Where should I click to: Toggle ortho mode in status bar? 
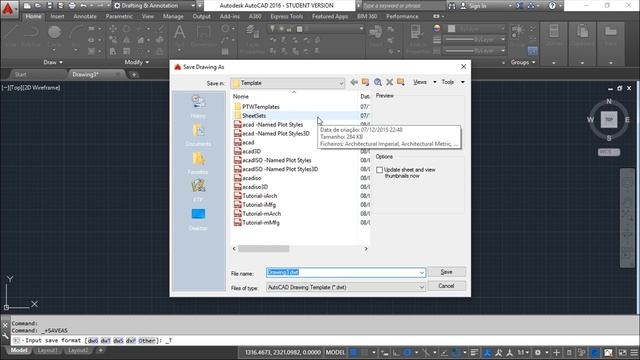pyautogui.click(x=396, y=352)
